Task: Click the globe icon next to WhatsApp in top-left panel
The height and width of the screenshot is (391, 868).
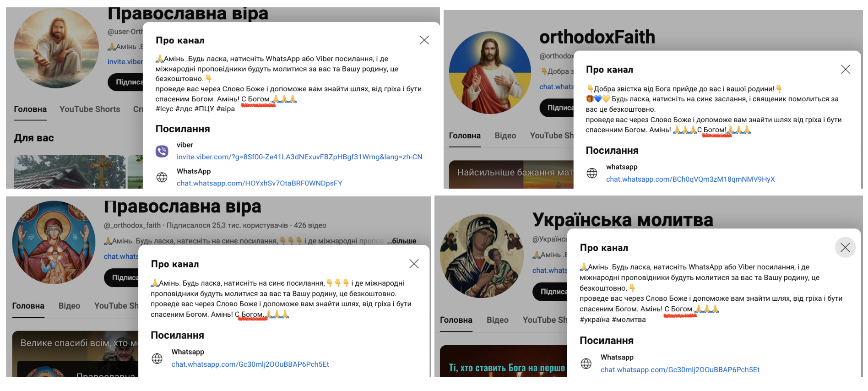Action: tap(162, 177)
